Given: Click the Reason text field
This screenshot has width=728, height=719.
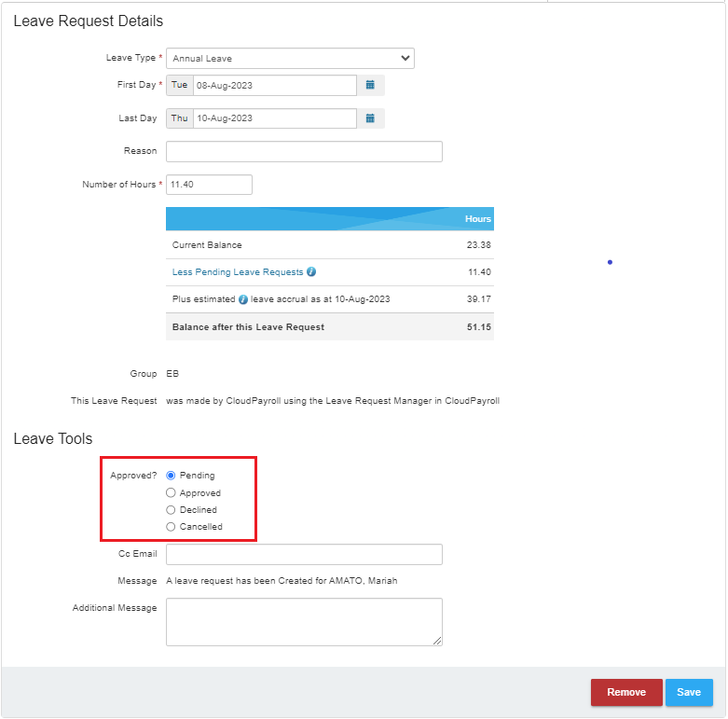Looking at the screenshot, I should 304,151.
